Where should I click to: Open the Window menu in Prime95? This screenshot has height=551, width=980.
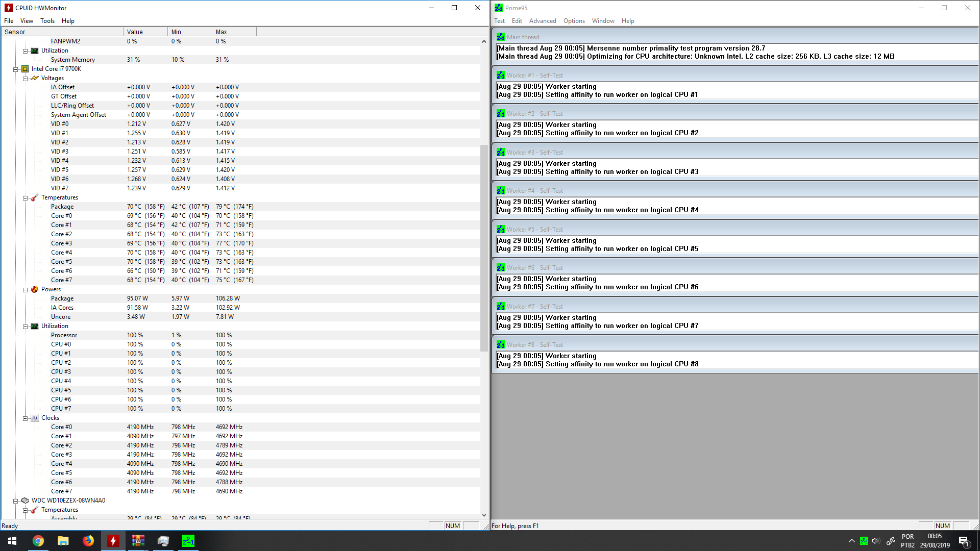[603, 21]
